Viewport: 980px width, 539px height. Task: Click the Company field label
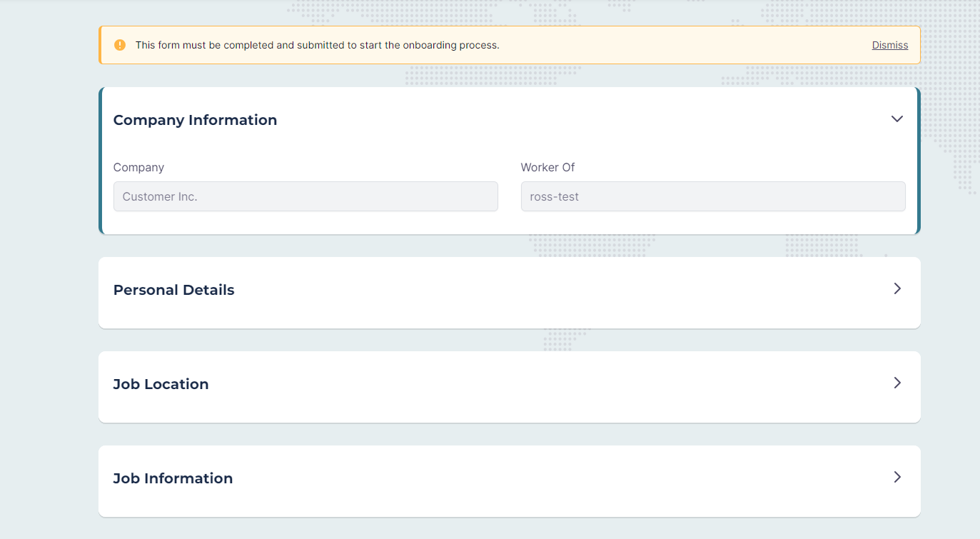coord(138,167)
